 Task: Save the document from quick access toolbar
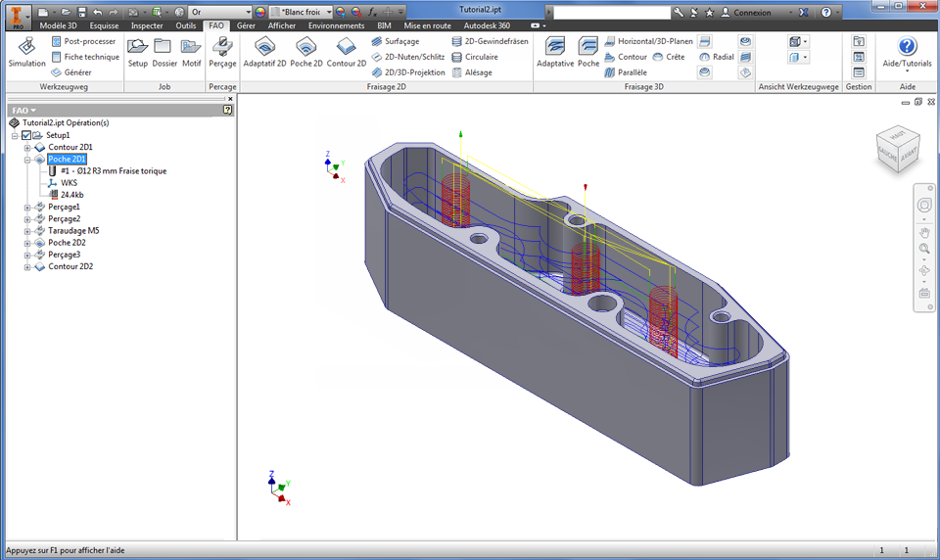(x=82, y=12)
